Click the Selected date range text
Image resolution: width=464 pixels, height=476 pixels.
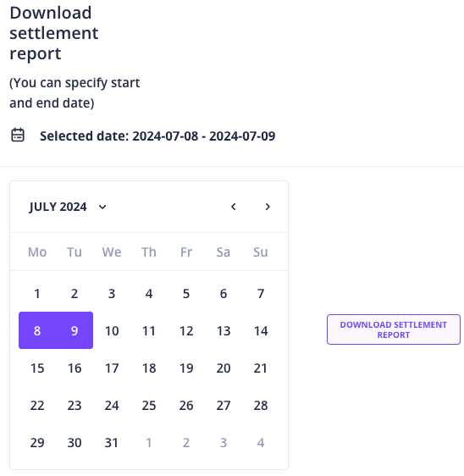tap(157, 136)
